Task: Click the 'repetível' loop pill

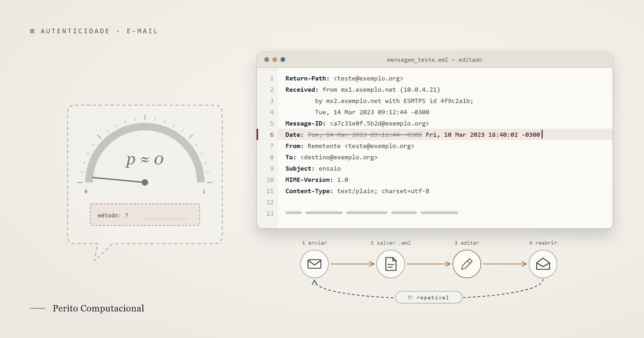Action: click(x=429, y=297)
